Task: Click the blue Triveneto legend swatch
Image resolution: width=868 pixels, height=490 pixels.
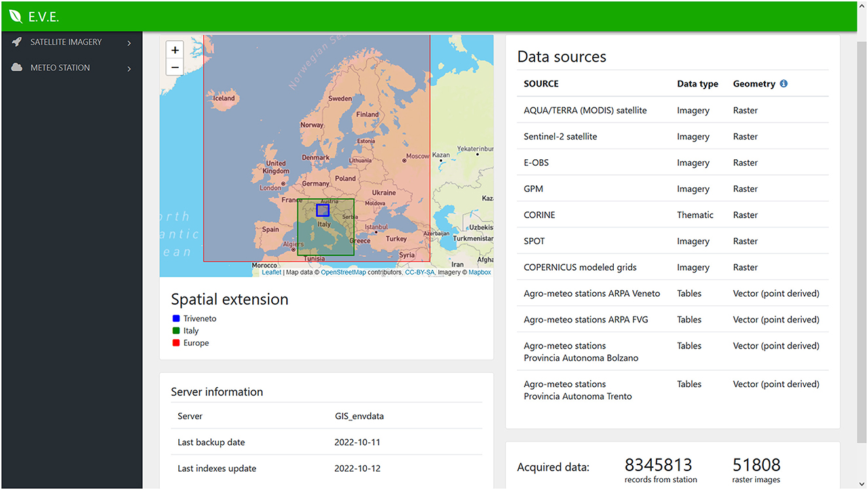Action: pos(176,318)
